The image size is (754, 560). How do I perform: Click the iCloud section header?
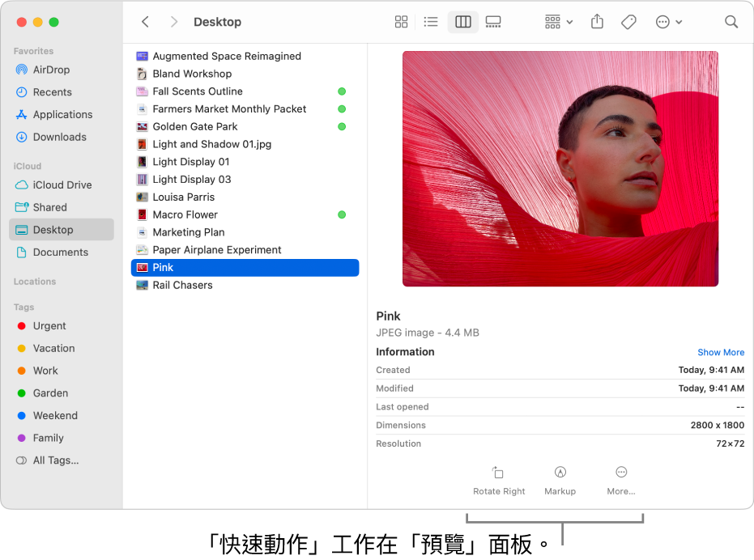tap(28, 166)
